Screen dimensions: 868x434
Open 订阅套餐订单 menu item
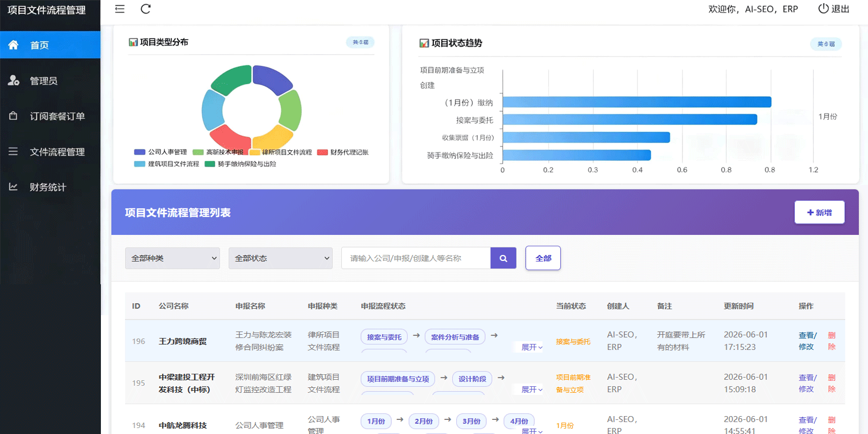[50, 116]
